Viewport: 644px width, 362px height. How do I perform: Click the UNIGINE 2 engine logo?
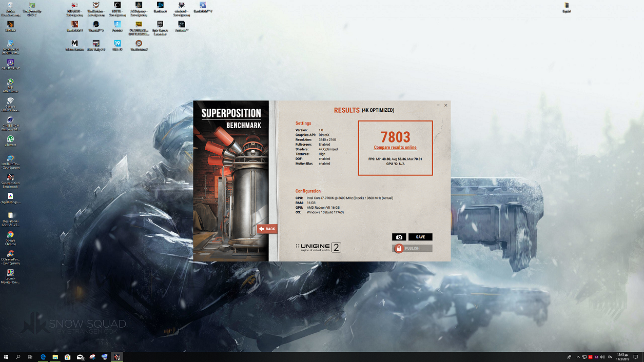pyautogui.click(x=318, y=247)
